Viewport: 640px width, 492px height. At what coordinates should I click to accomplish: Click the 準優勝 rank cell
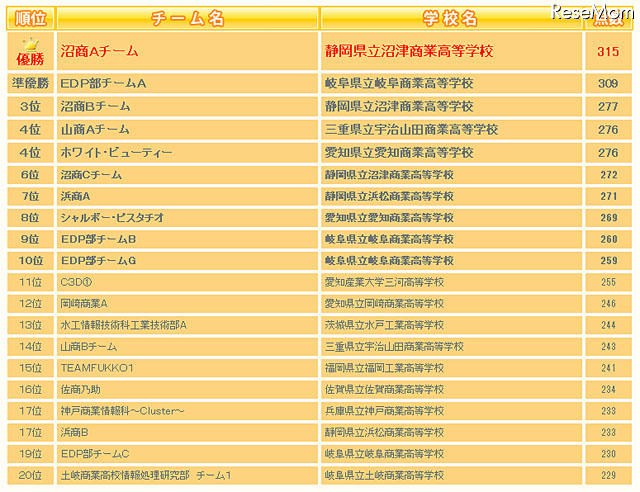(30, 83)
